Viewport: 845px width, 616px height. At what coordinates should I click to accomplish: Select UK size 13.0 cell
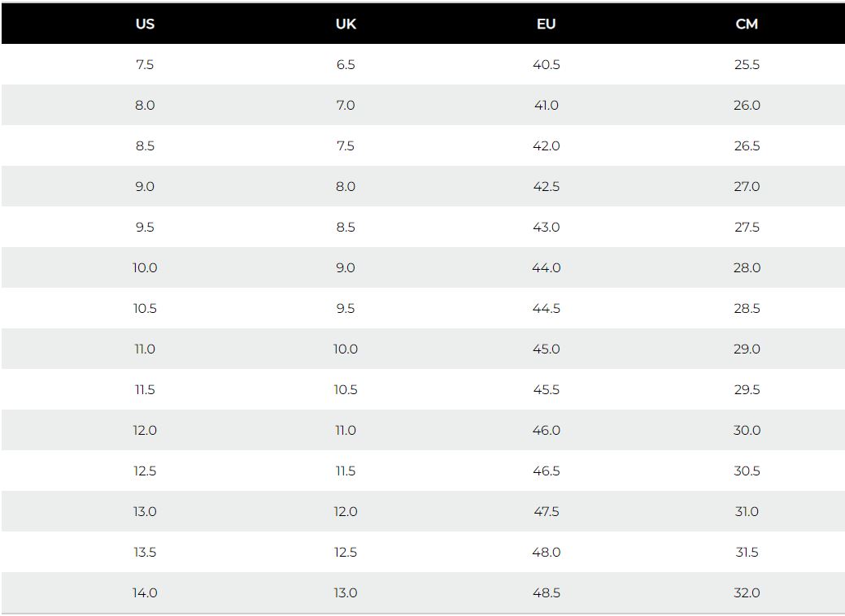346,593
